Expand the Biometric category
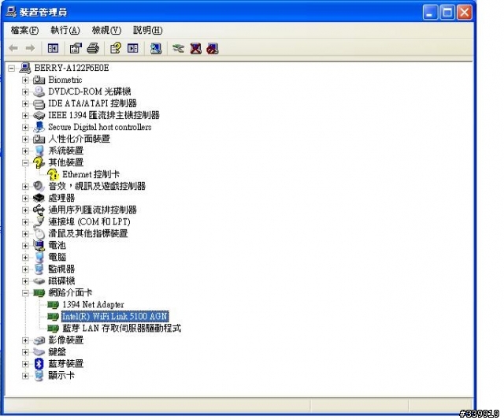The width and height of the screenshot is (504, 420). point(25,80)
